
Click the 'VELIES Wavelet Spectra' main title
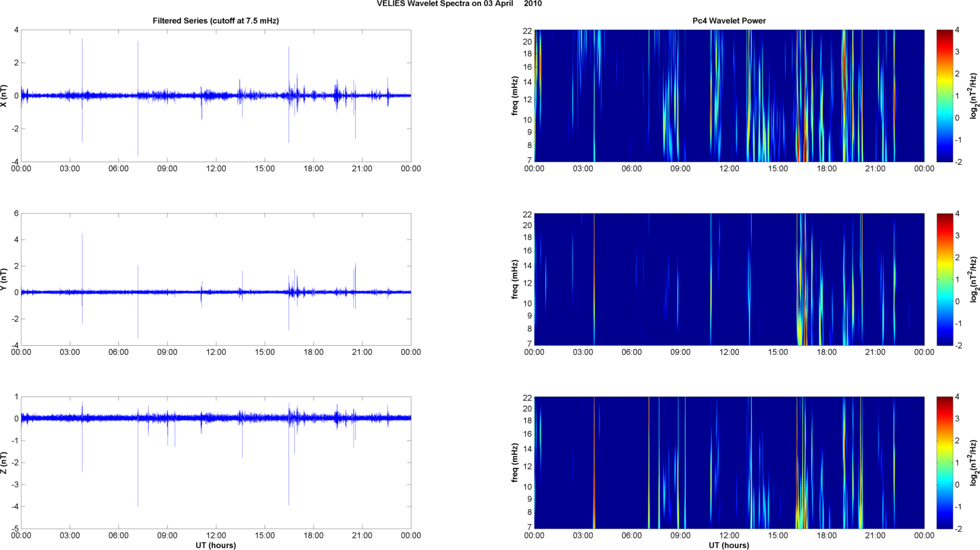click(x=459, y=4)
